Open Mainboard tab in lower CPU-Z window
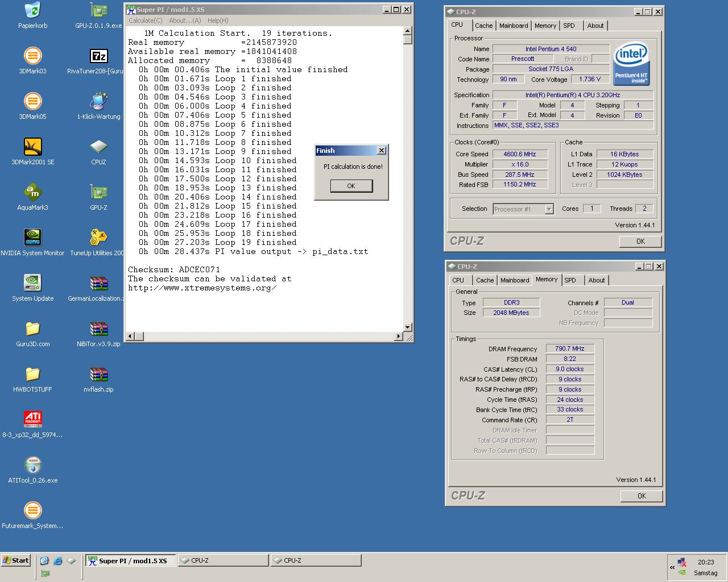 point(515,280)
